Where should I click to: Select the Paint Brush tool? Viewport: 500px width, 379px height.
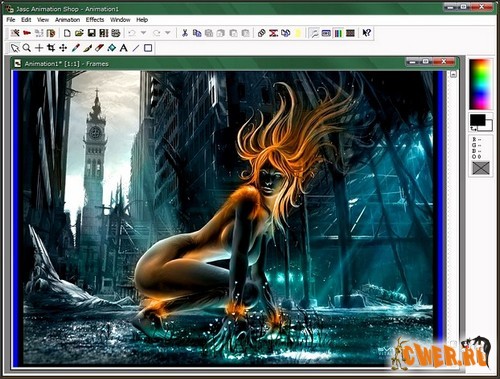click(87, 48)
